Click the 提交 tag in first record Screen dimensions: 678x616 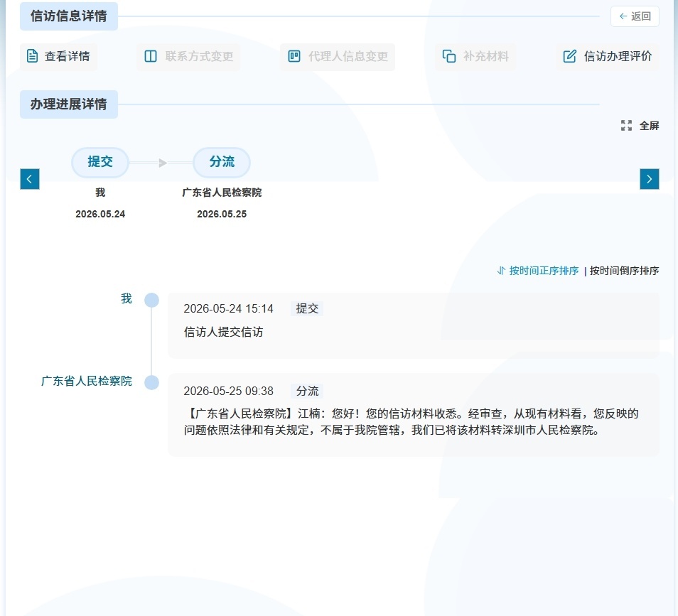[x=307, y=308]
